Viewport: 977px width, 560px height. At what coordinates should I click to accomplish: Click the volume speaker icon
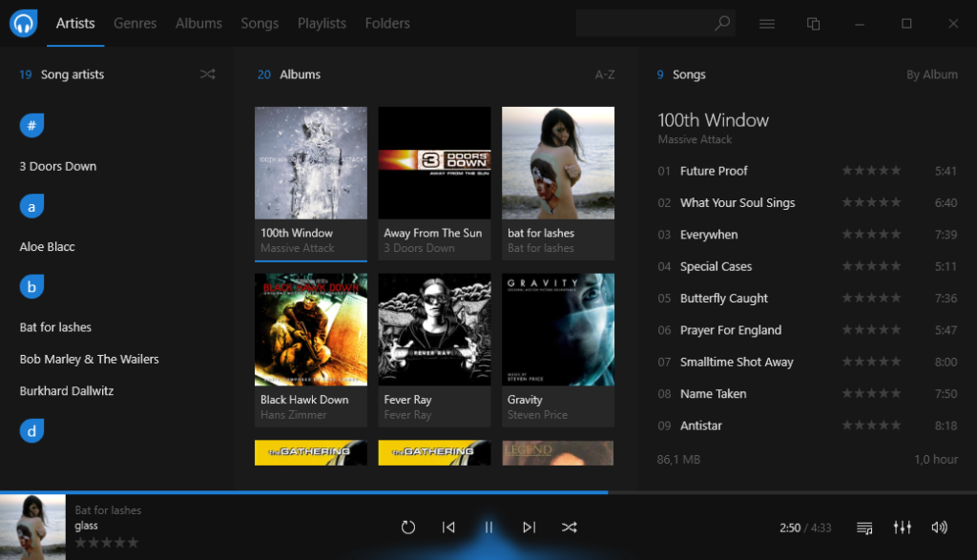tap(939, 527)
